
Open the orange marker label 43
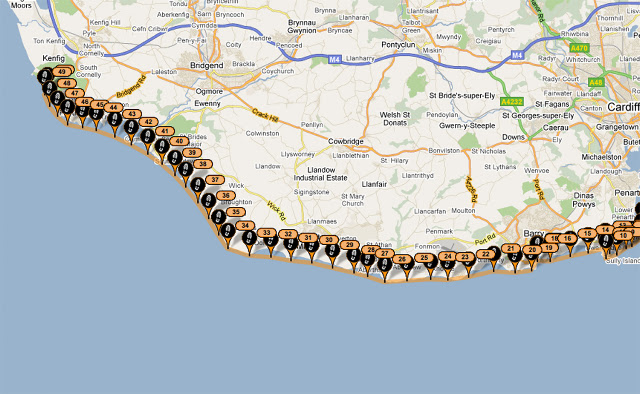tap(132, 114)
